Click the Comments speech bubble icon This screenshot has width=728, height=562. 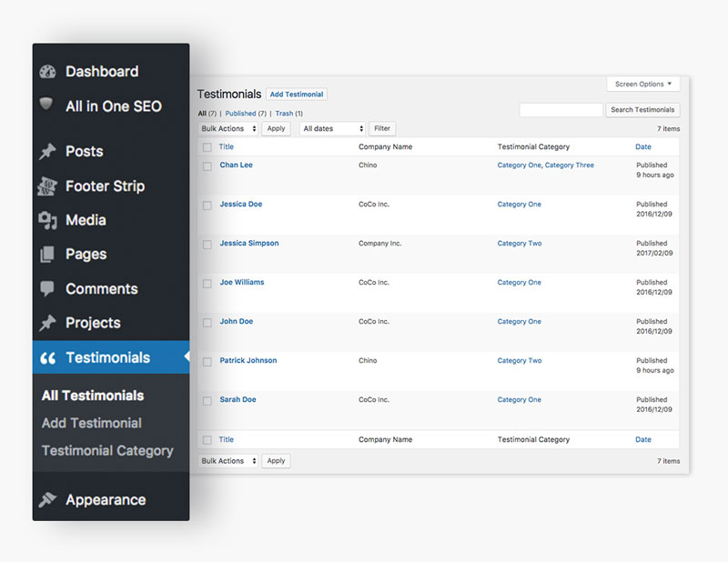pos(48,289)
